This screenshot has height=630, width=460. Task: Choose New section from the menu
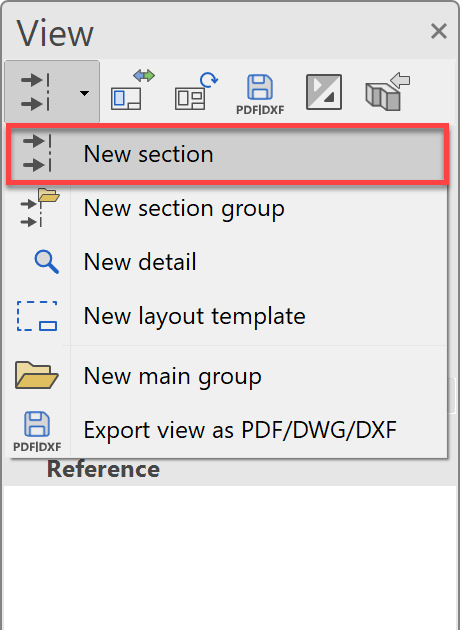tap(227, 154)
